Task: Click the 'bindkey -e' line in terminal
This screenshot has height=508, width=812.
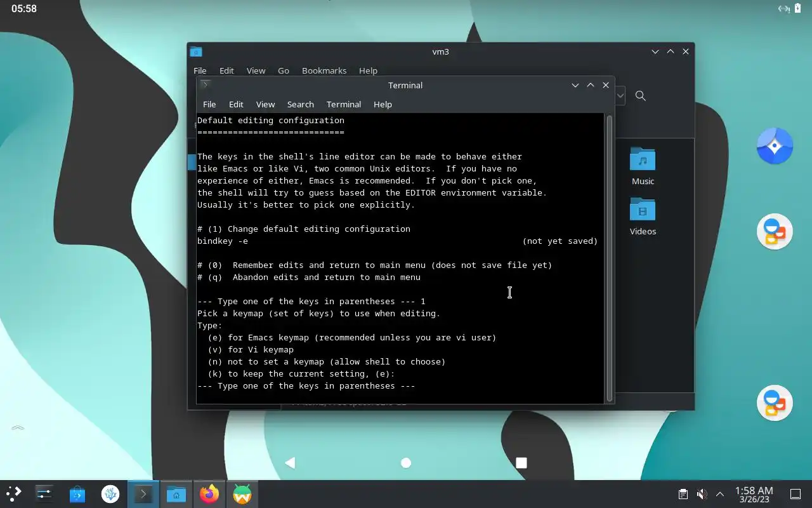Action: click(x=223, y=241)
